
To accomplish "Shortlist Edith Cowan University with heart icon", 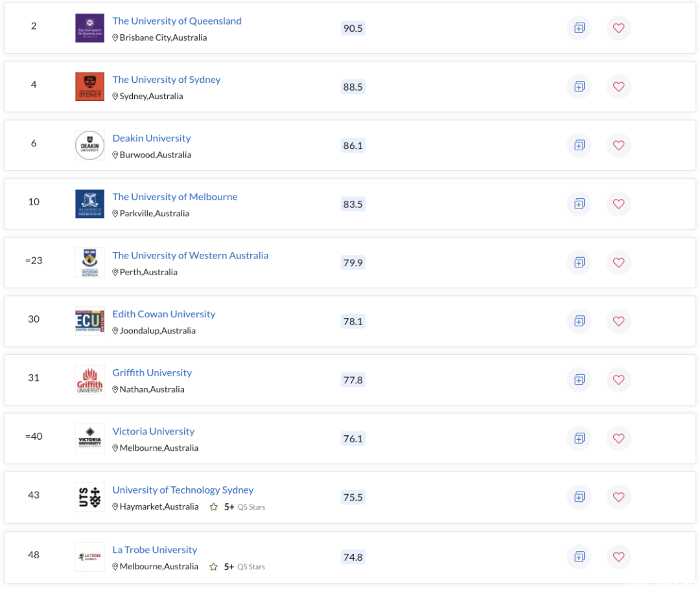I will (x=618, y=321).
